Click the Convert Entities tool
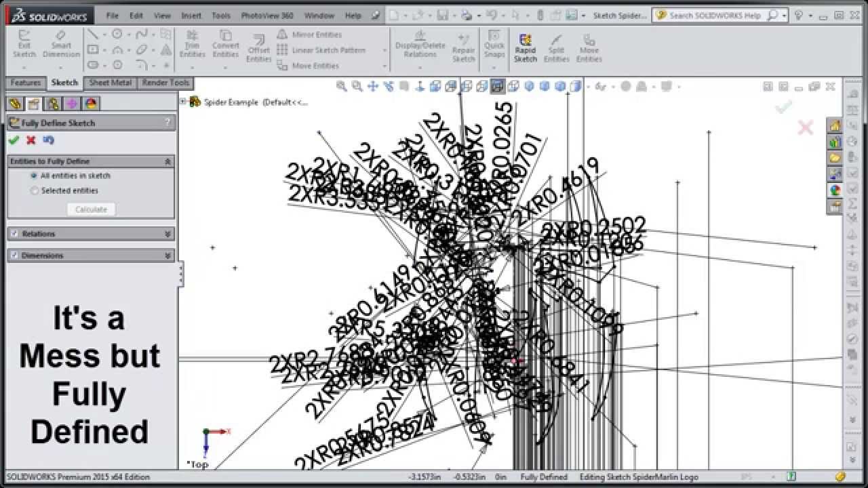 pyautogui.click(x=226, y=46)
